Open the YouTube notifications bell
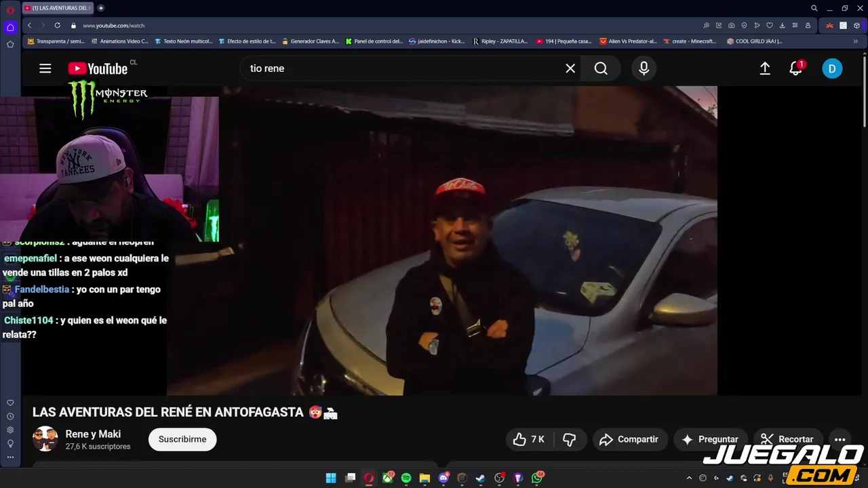The height and width of the screenshot is (488, 868). tap(796, 68)
